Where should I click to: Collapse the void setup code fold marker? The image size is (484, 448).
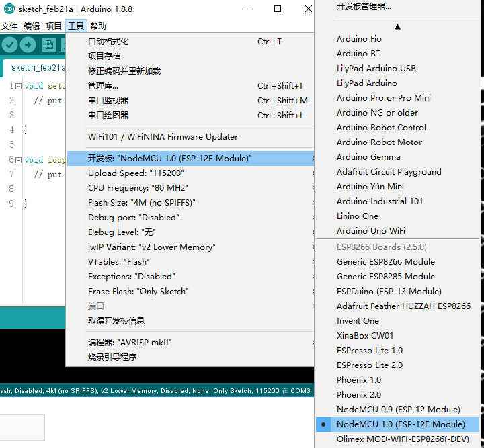click(19, 87)
